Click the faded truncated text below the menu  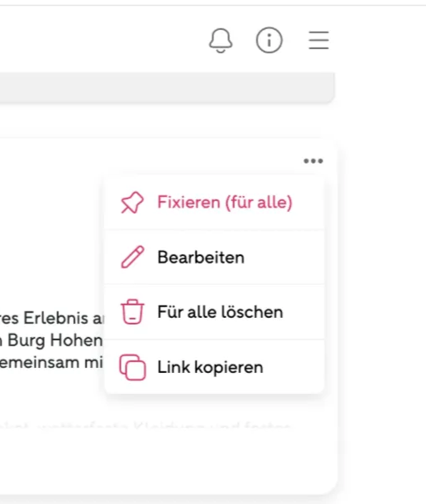click(x=144, y=426)
